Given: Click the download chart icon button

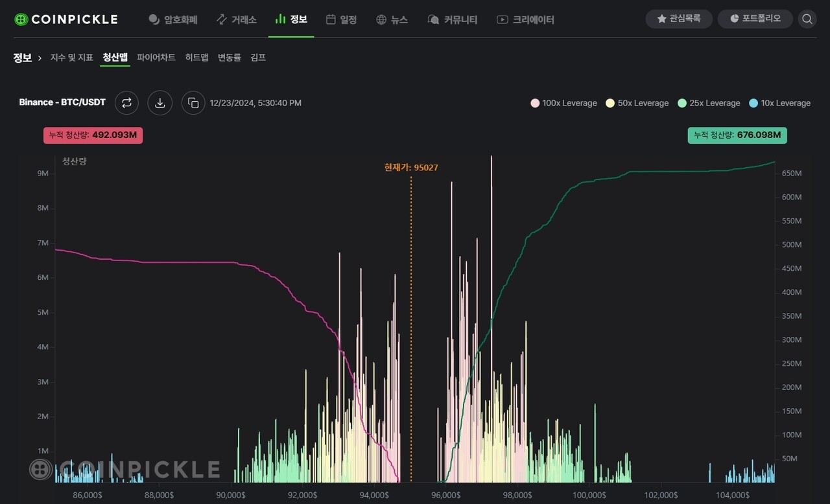Looking at the screenshot, I should click(x=160, y=102).
